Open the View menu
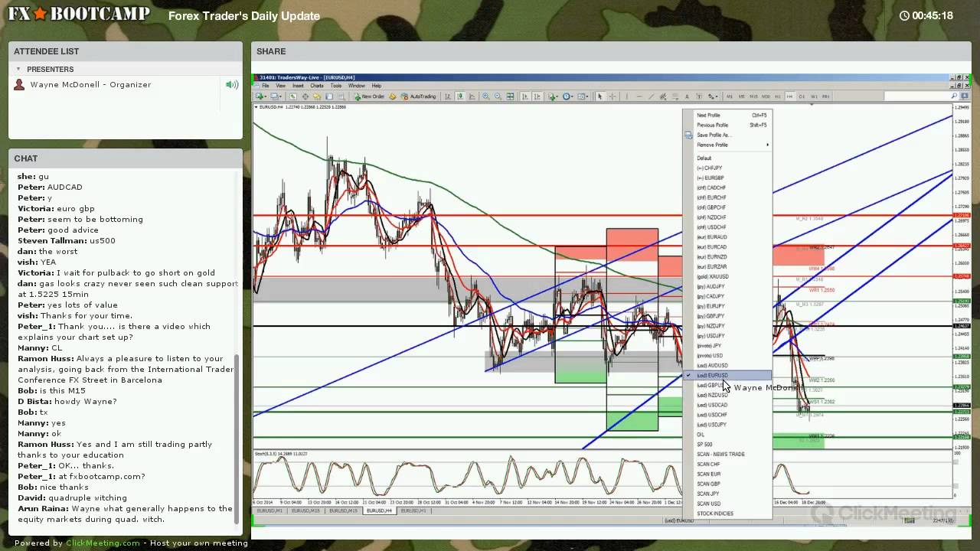The height and width of the screenshot is (551, 980). (x=281, y=86)
